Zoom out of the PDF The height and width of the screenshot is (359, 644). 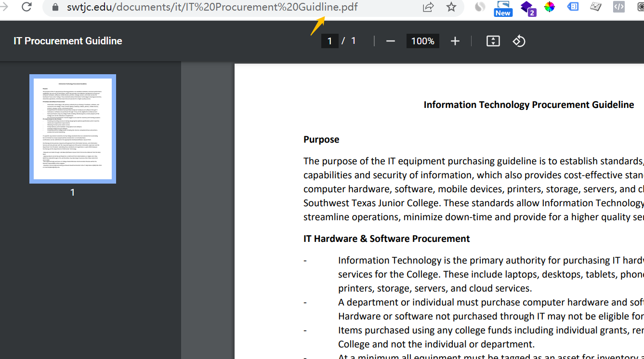click(391, 41)
